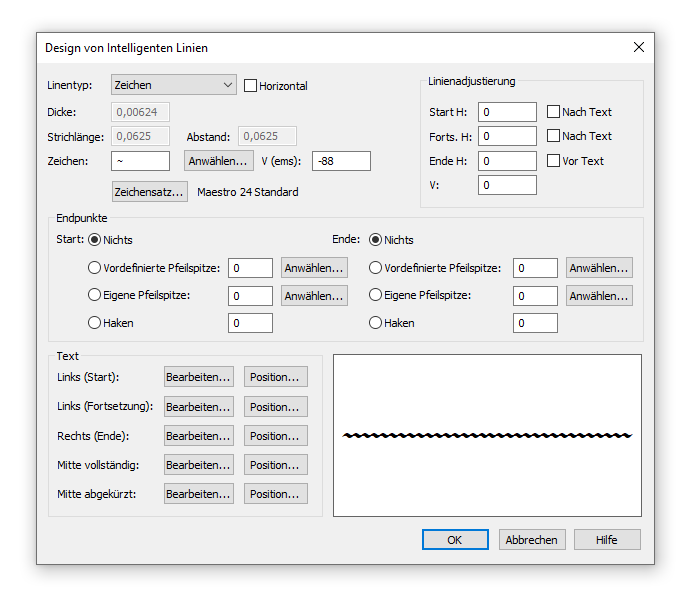Edit Mitte vollständig text with Bearbeiten
The height and width of the screenshot is (600, 696).
coord(199,465)
